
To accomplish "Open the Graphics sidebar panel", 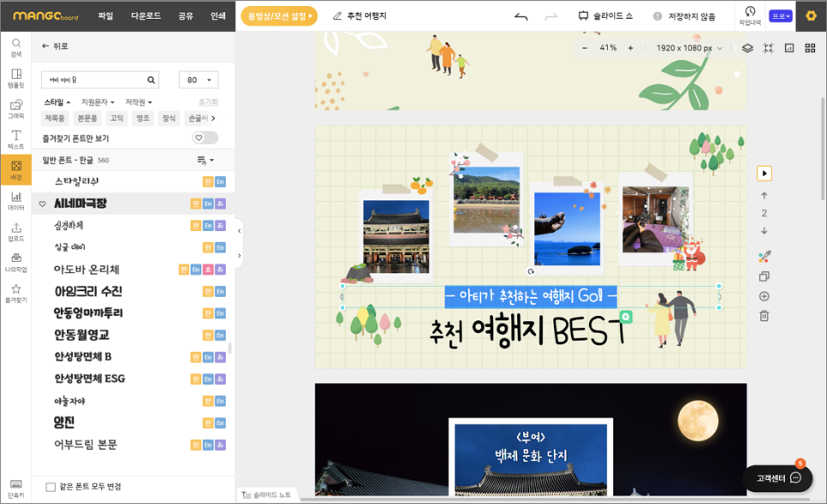I will click(x=16, y=109).
